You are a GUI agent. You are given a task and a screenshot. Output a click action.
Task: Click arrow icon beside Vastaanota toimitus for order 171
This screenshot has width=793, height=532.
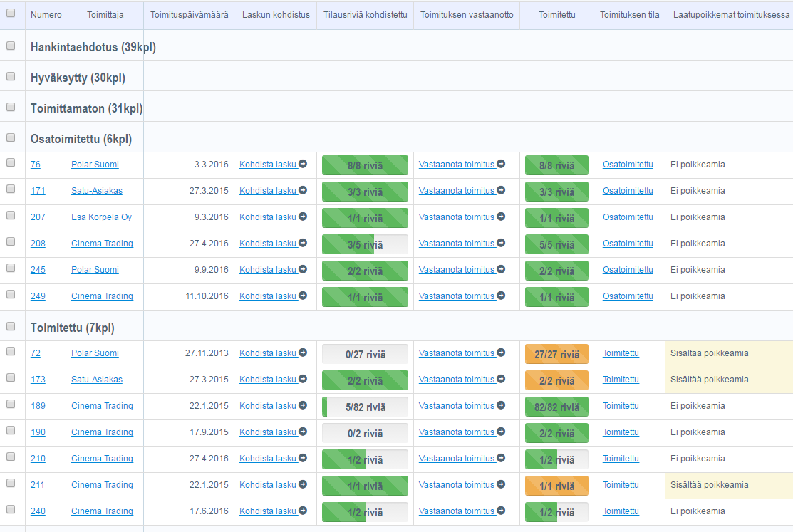(501, 191)
